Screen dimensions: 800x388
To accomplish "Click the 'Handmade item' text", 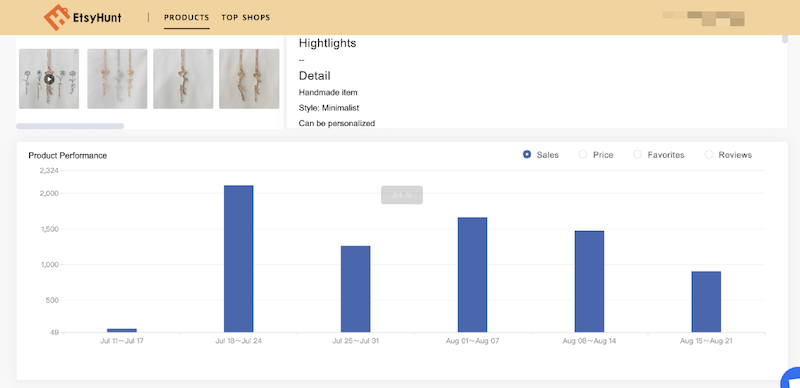I will tap(328, 92).
